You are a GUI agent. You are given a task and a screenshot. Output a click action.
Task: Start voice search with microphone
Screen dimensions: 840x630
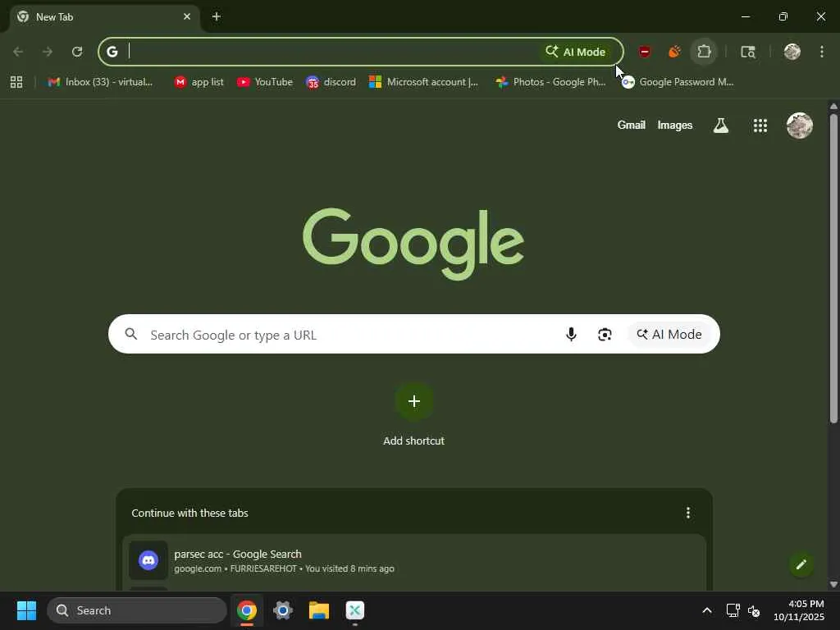571,335
